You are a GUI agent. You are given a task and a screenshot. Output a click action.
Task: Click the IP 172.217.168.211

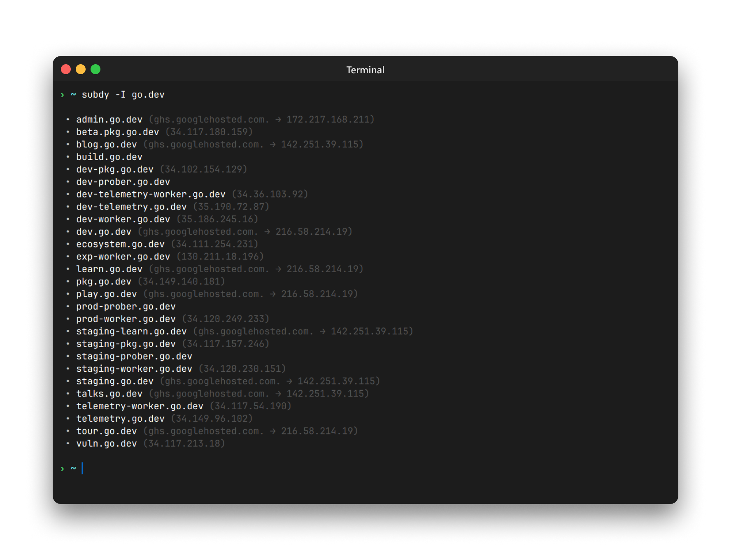[x=328, y=119]
